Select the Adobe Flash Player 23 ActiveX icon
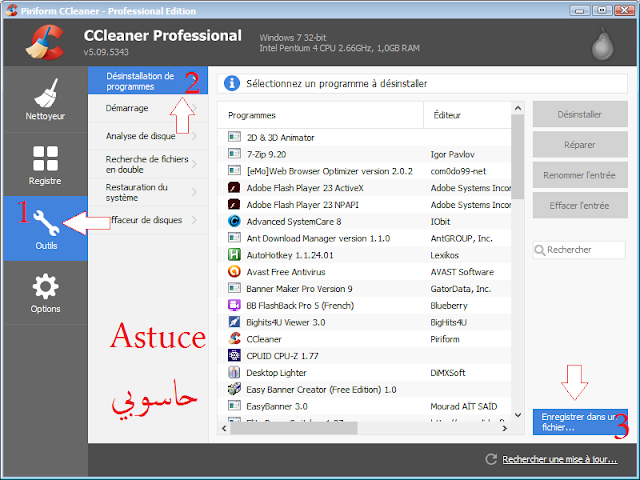Screen dimensions: 640x480 coord(234,187)
